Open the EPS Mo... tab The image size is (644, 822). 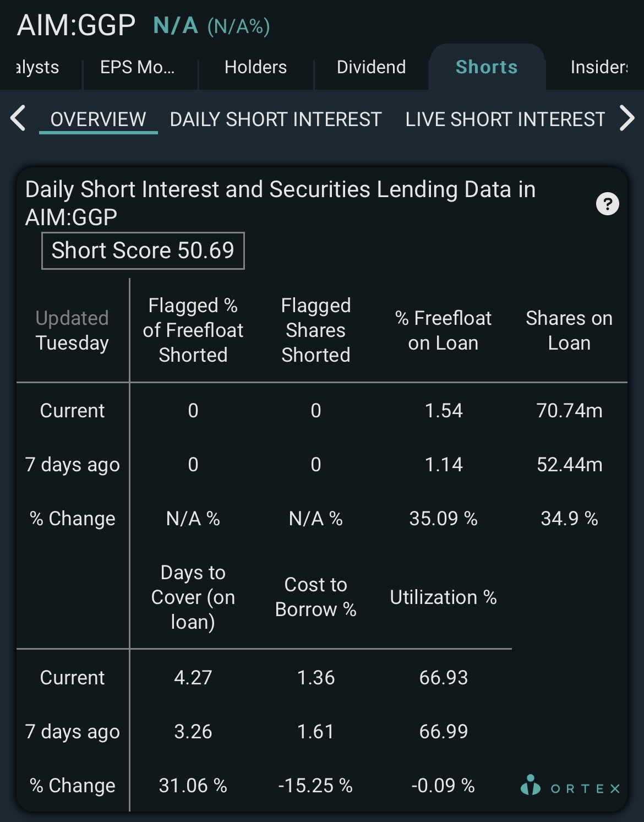pos(138,67)
